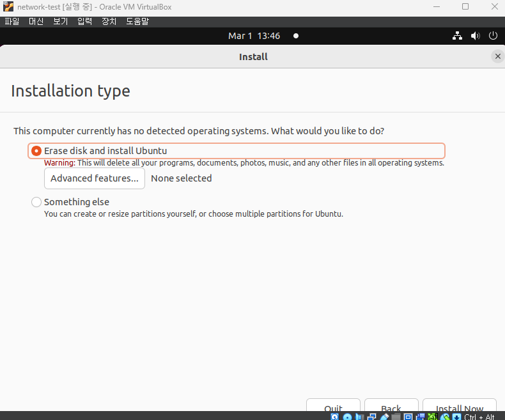The image size is (505, 420).
Task: Click the VirtualBox network adapters status icon
Action: point(371,417)
